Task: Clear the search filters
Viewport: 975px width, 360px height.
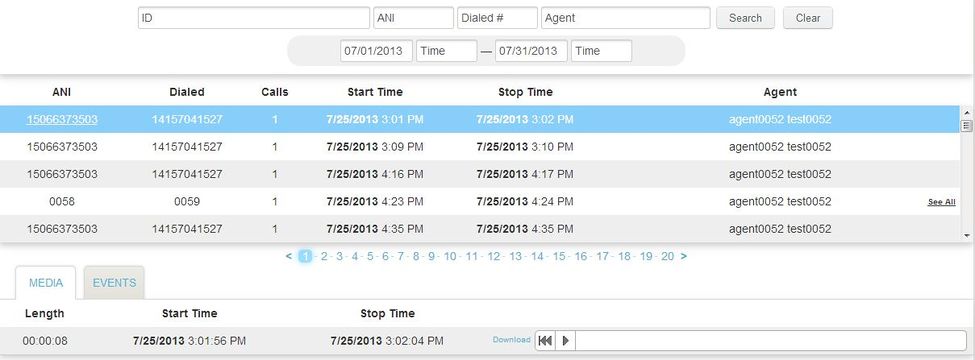Action: [808, 18]
